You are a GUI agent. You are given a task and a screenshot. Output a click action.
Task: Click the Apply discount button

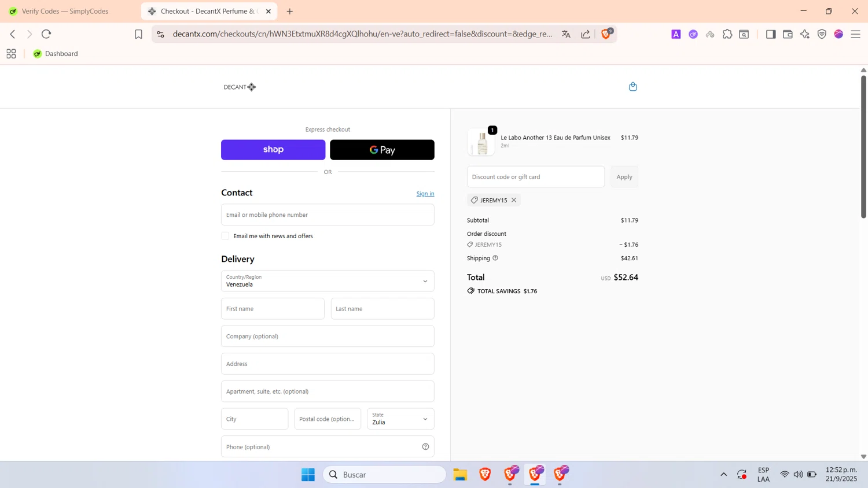[x=624, y=177]
